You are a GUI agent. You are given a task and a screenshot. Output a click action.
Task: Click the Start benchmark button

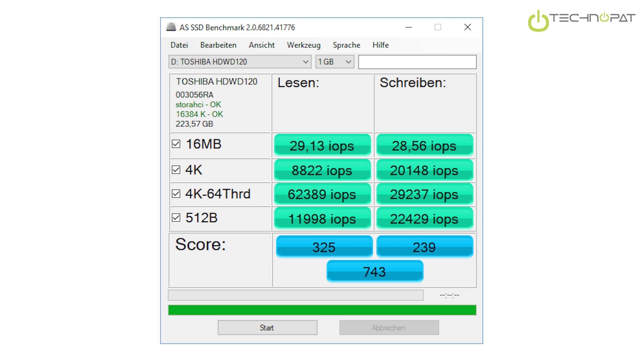(x=267, y=328)
